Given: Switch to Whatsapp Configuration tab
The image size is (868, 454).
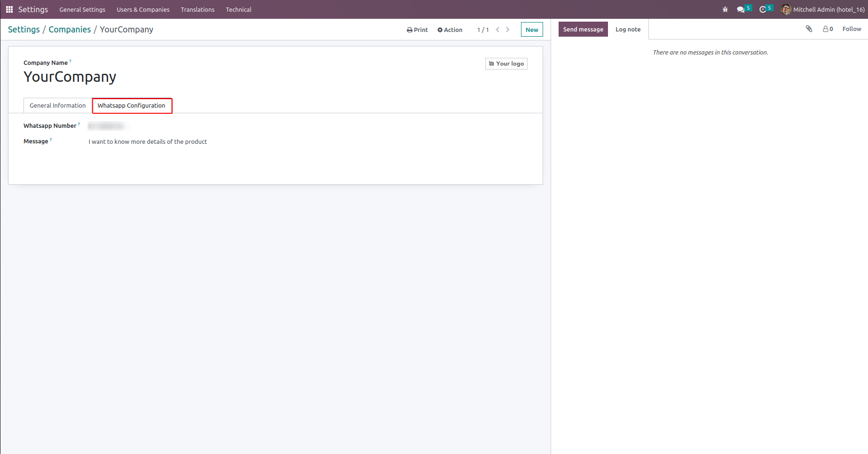Looking at the screenshot, I should (132, 105).
